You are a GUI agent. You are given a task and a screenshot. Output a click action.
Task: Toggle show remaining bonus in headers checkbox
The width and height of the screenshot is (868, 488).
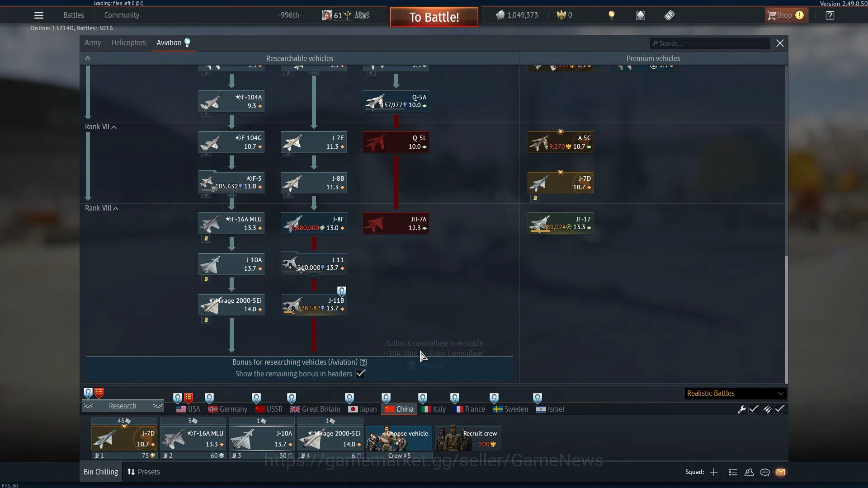click(360, 374)
